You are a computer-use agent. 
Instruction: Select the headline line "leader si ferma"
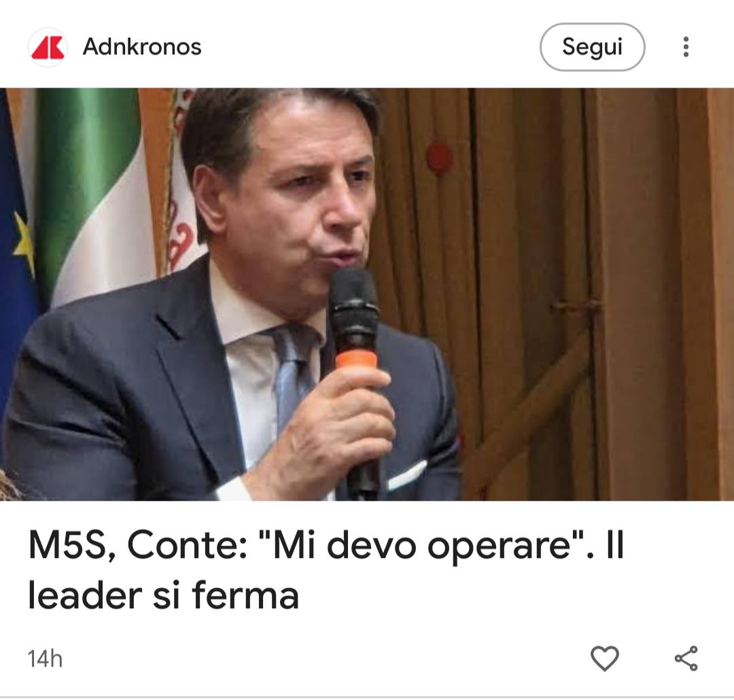coord(163,595)
